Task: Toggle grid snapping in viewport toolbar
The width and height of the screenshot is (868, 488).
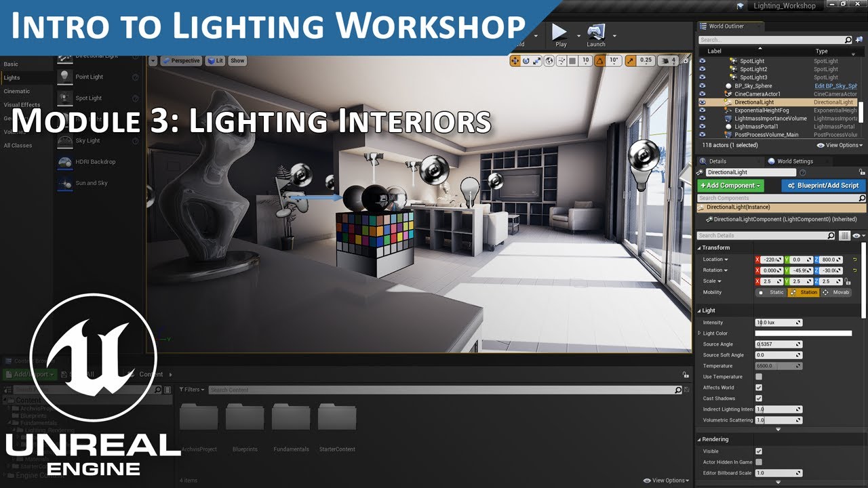Action: tap(573, 60)
